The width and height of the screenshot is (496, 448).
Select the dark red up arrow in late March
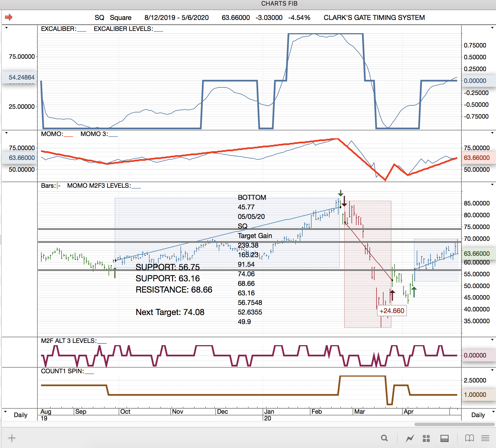[x=392, y=295]
